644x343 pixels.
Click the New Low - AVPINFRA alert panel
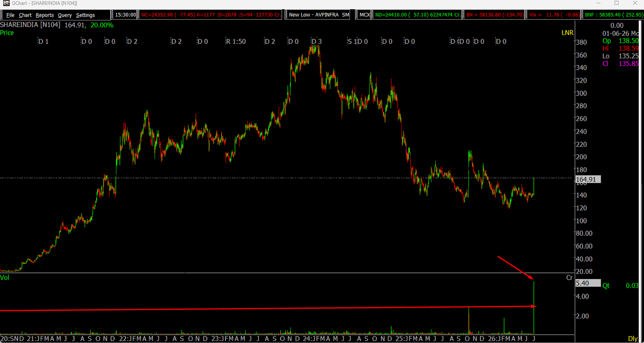[x=319, y=15]
